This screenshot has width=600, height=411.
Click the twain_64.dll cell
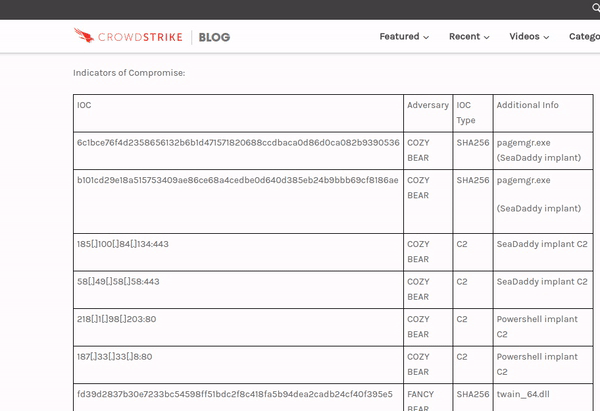pos(523,394)
